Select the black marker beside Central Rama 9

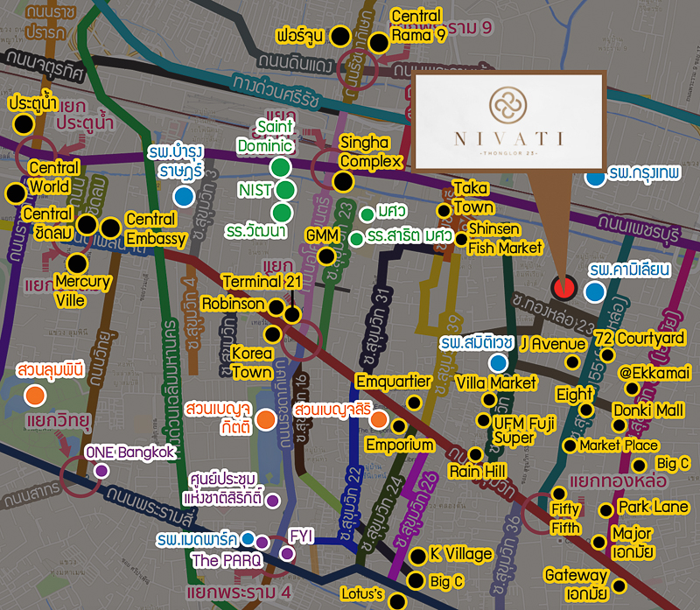tap(379, 42)
